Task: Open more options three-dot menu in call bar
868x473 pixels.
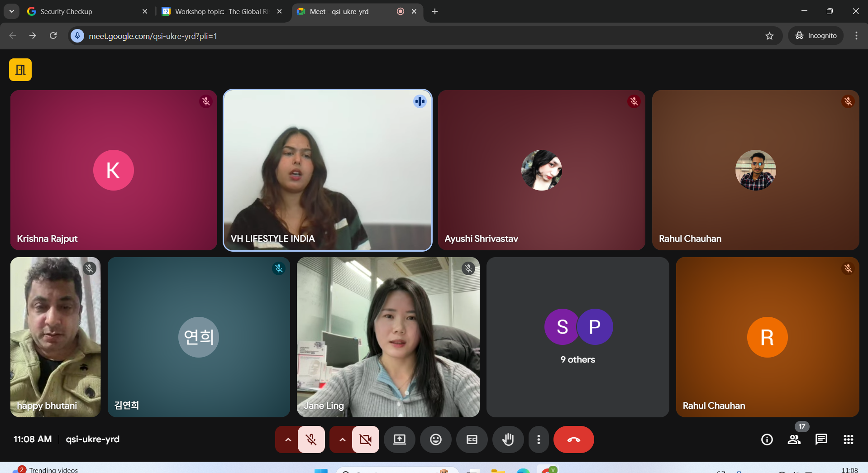Action: point(539,440)
